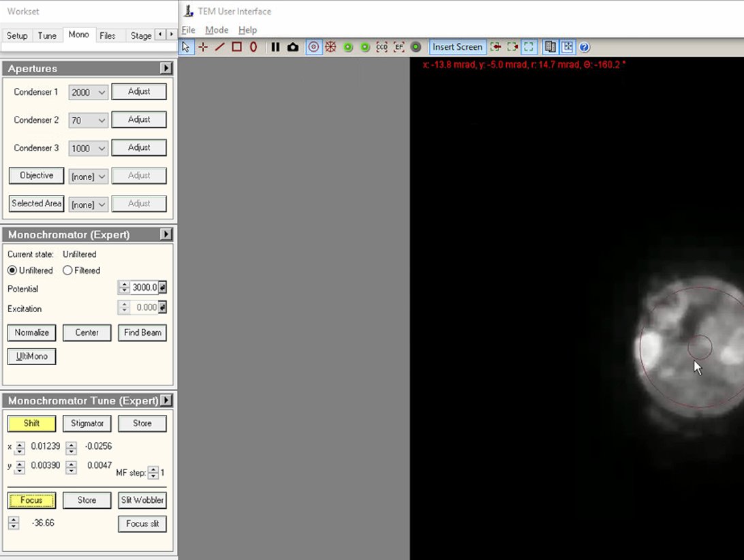Pause the live camera acquisition
Viewport: 744px width, 560px height.
[275, 47]
